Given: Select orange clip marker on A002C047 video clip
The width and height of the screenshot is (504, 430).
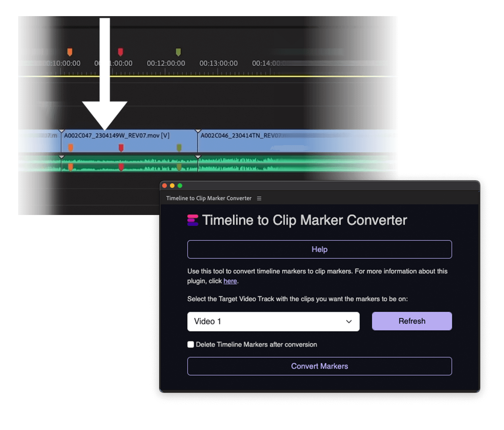Looking at the screenshot, I should click(71, 147).
